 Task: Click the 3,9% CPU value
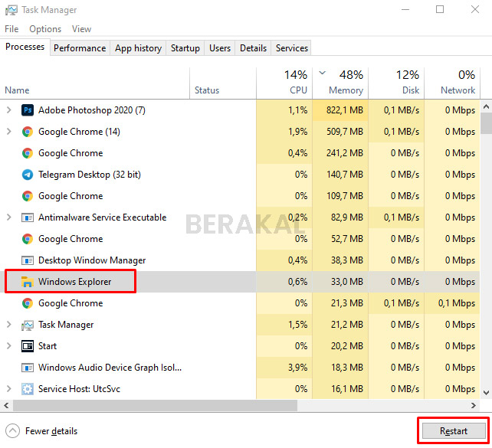pos(297,368)
